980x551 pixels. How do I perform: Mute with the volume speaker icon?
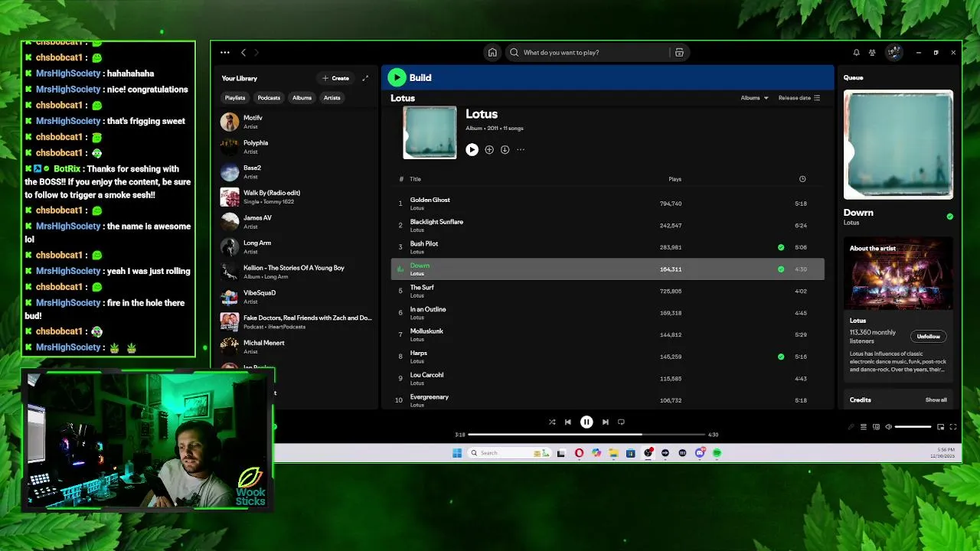click(x=888, y=427)
